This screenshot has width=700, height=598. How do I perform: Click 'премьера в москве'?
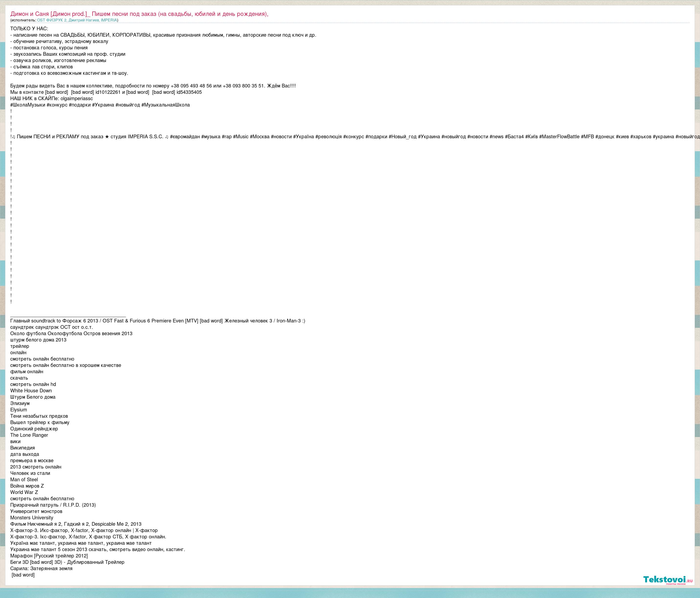pyautogui.click(x=32, y=461)
